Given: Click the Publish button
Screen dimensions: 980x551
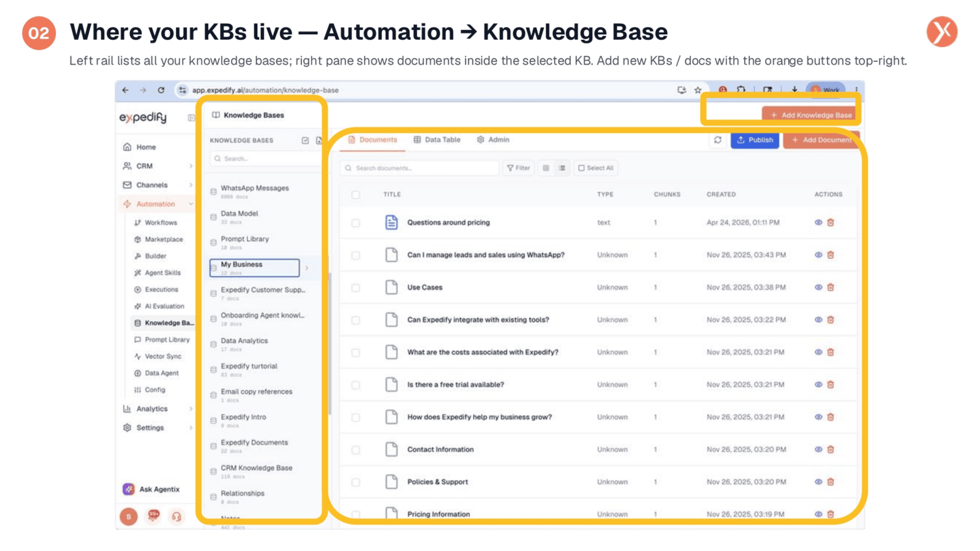Looking at the screenshot, I should [755, 140].
